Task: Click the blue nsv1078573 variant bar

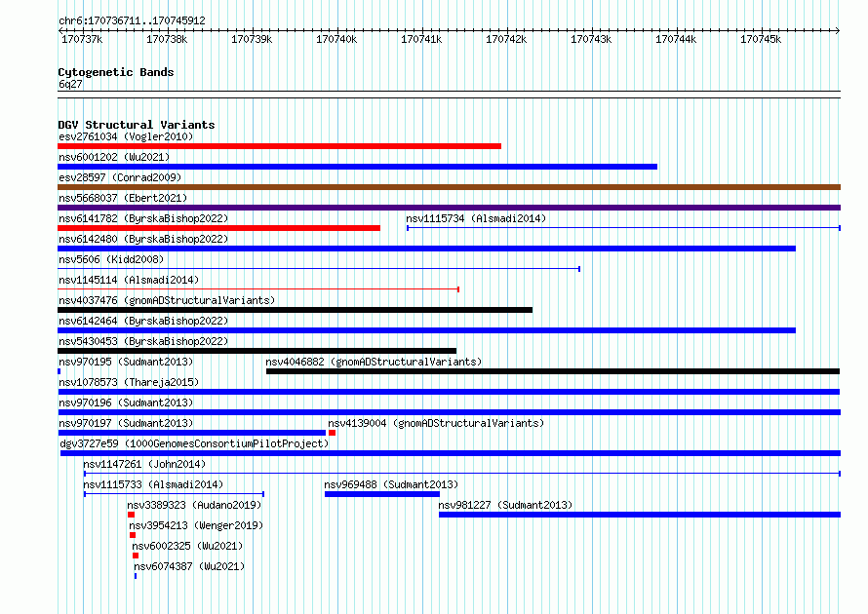Action: pos(449,392)
